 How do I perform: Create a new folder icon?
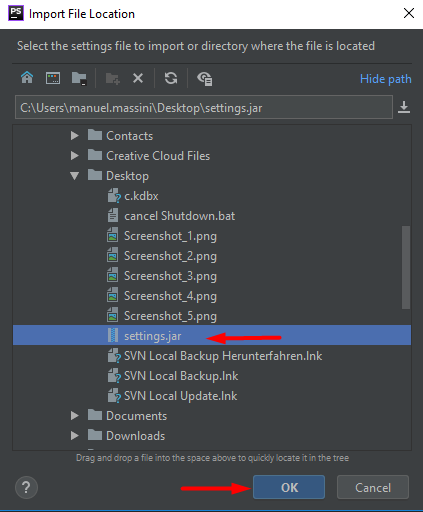coord(112,79)
